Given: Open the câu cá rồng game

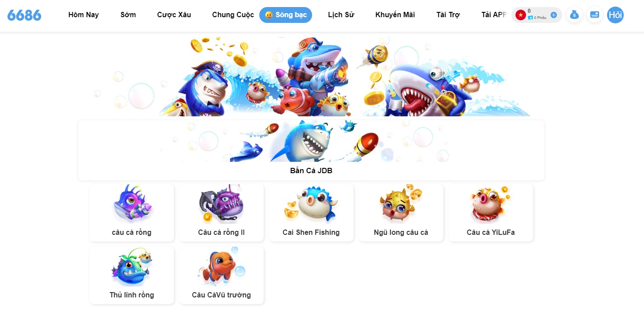Looking at the screenshot, I should point(132,213).
